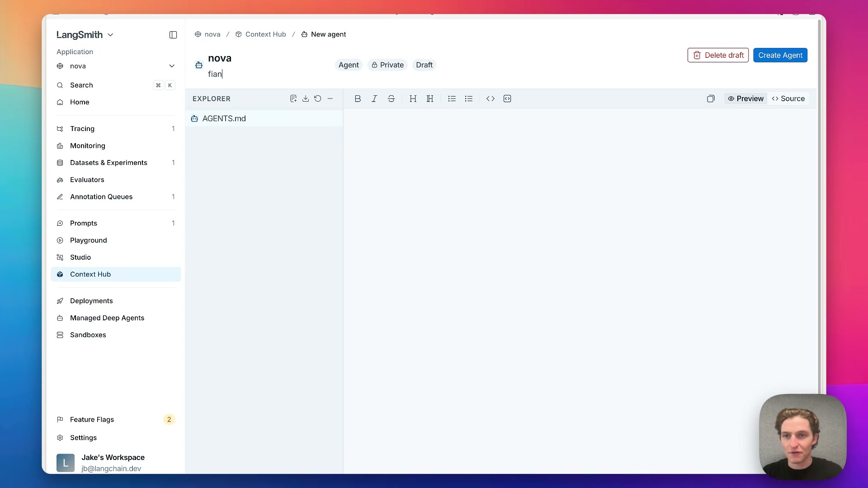Click the Agent type badge
This screenshot has width=868, height=488.
tap(349, 65)
